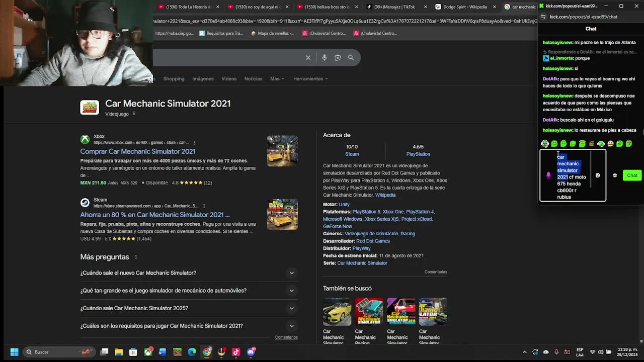644x362 pixels.
Task: Click Comentarios under the knowledge panel
Action: 436,272
